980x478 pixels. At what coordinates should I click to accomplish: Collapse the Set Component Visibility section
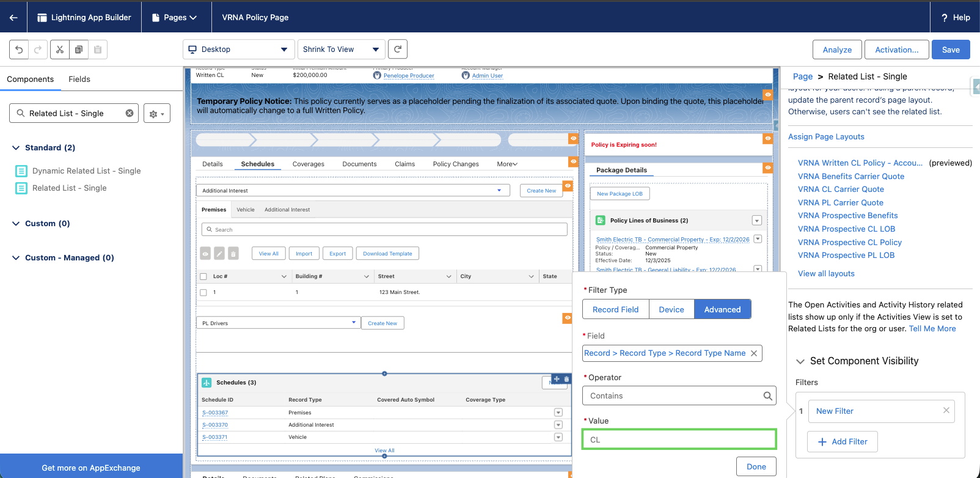(800, 361)
